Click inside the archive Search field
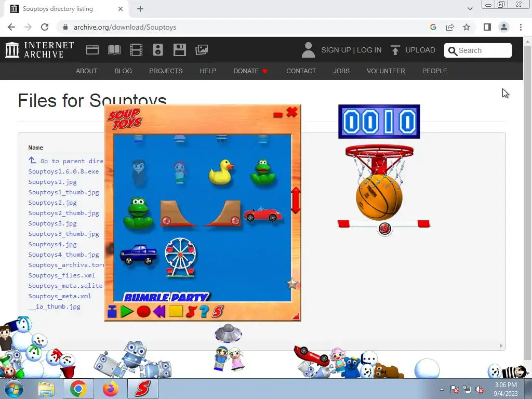 (x=478, y=50)
